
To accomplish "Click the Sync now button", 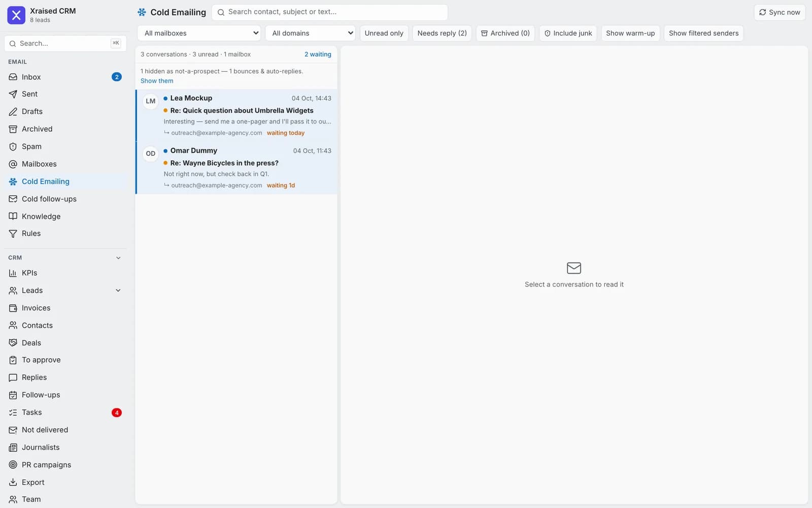I will pos(780,12).
